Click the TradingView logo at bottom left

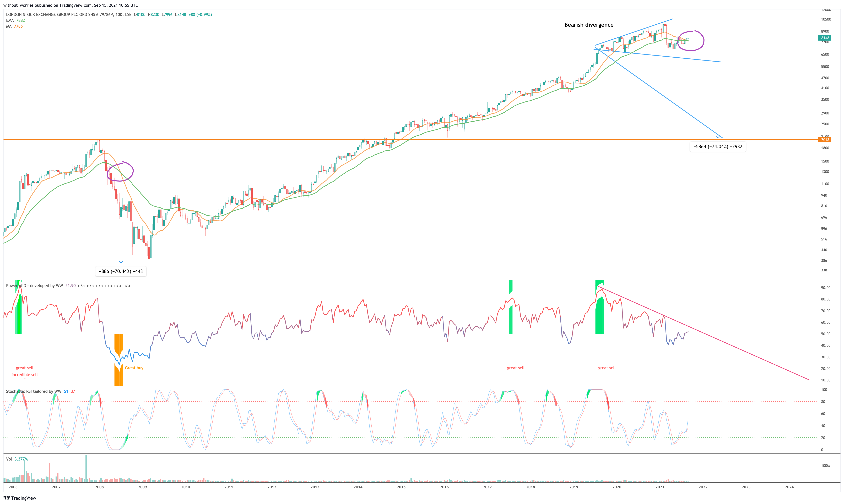click(20, 498)
